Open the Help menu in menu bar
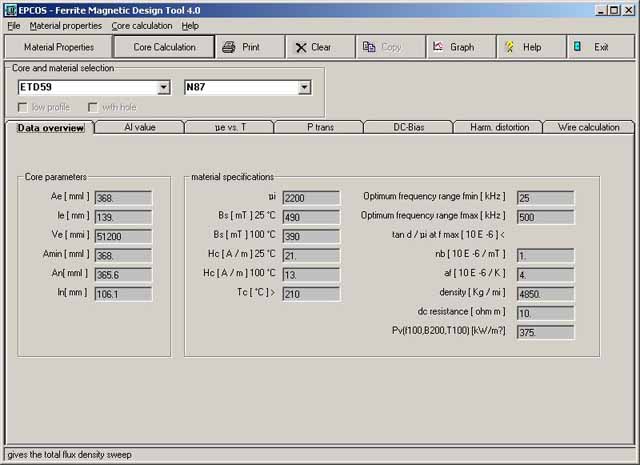The height and width of the screenshot is (465, 640). 190,26
